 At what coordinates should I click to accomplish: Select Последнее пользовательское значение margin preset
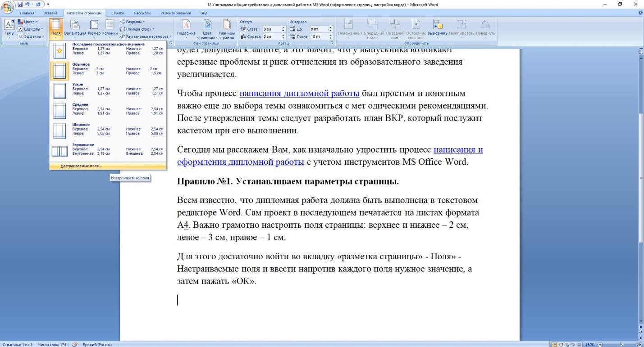108,50
